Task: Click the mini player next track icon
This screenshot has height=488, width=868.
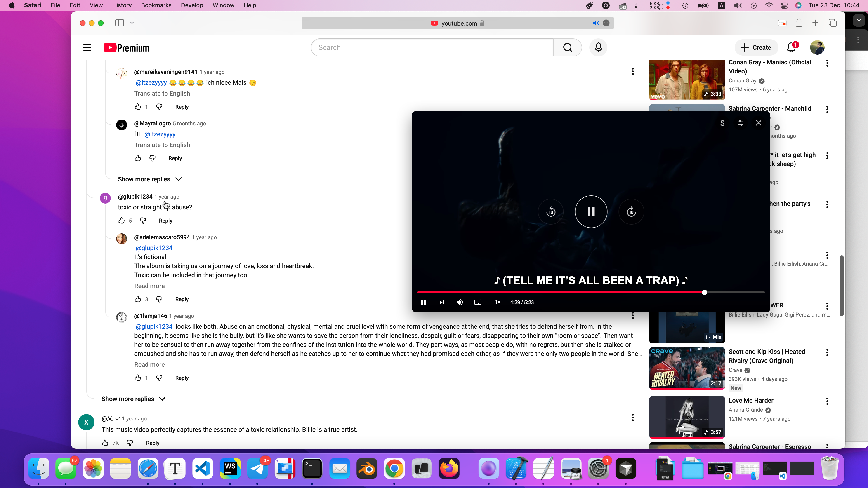Action: coord(441,302)
